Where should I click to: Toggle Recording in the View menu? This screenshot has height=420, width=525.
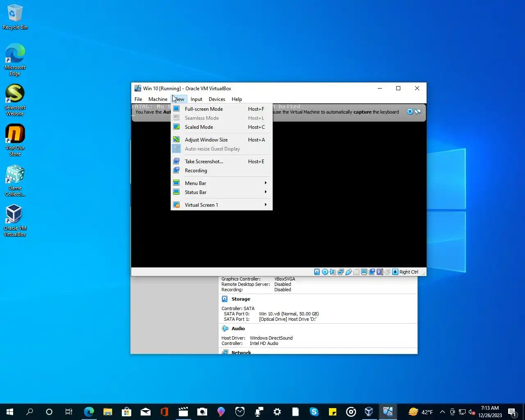click(x=221, y=171)
